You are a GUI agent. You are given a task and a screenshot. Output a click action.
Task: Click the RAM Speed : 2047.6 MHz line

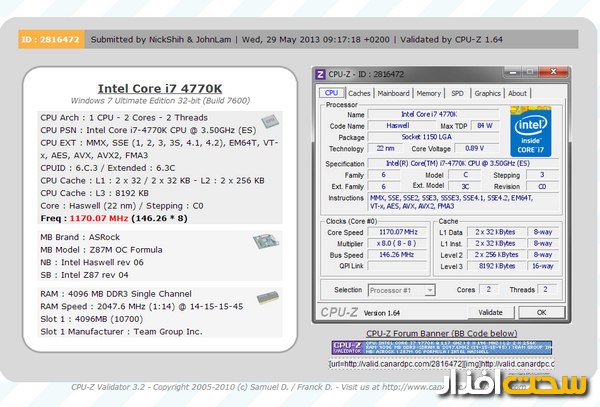[142, 306]
